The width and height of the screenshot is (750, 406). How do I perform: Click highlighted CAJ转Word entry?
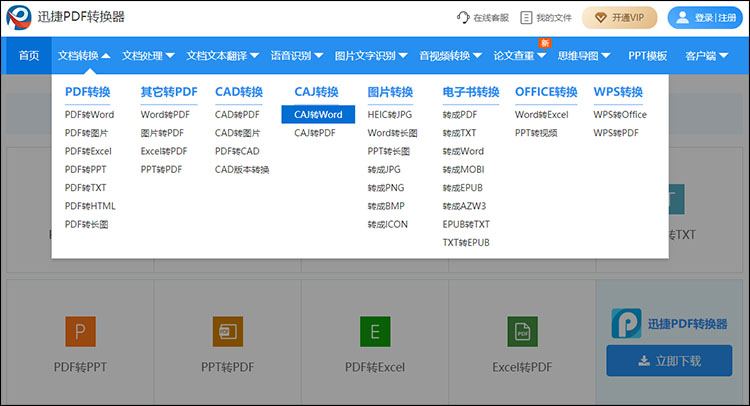tap(318, 115)
